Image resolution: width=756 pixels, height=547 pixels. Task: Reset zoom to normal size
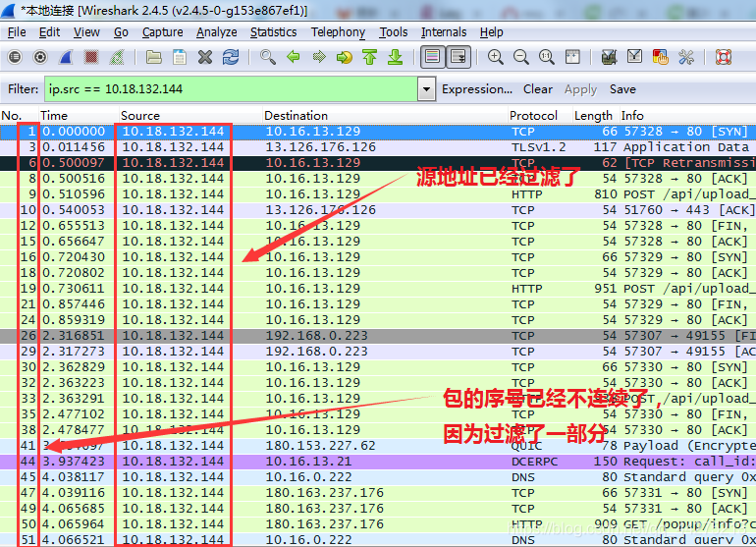pos(546,57)
